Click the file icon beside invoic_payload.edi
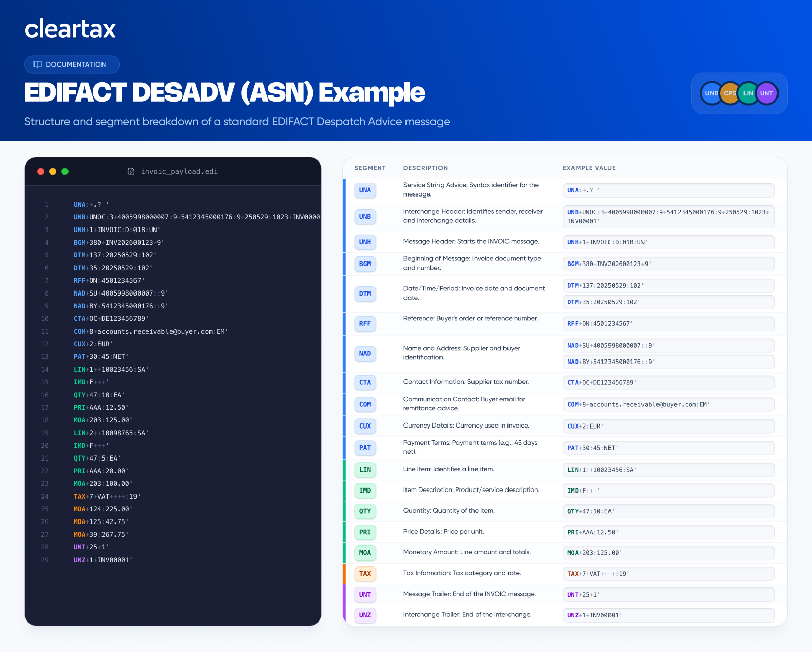Viewport: 812px width, 654px height. (131, 172)
